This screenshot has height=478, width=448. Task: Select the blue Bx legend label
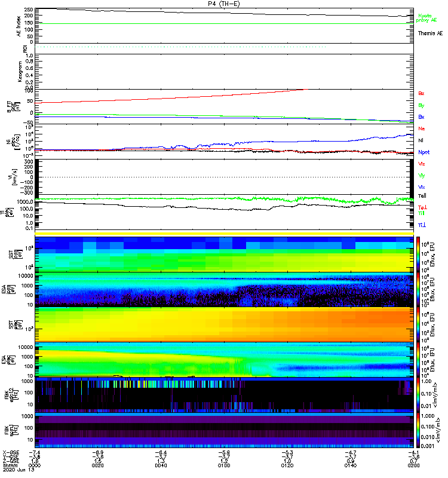click(421, 117)
